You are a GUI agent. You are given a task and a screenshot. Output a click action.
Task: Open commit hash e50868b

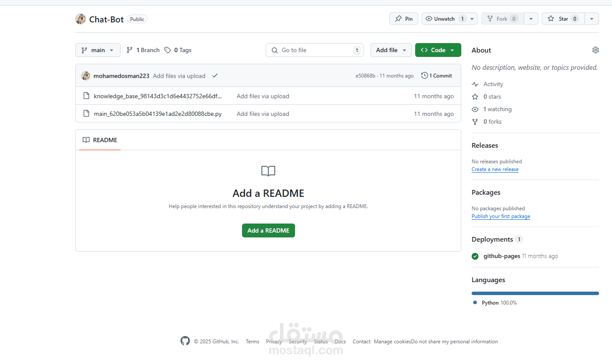point(365,76)
